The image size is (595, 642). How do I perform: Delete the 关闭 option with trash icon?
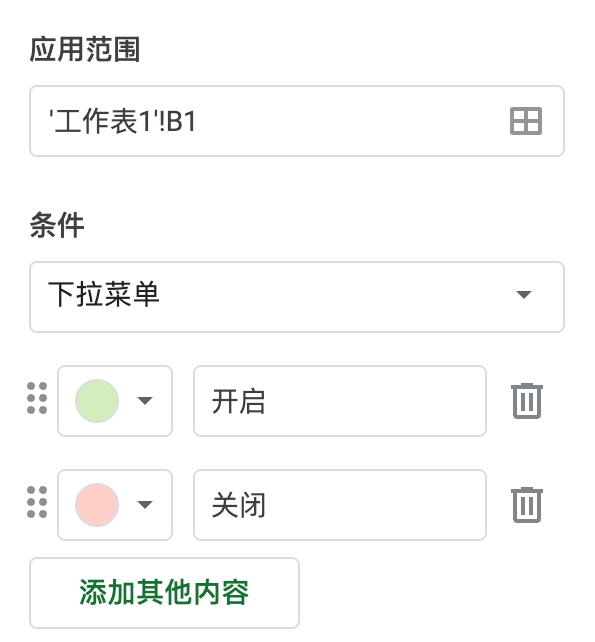click(x=527, y=505)
